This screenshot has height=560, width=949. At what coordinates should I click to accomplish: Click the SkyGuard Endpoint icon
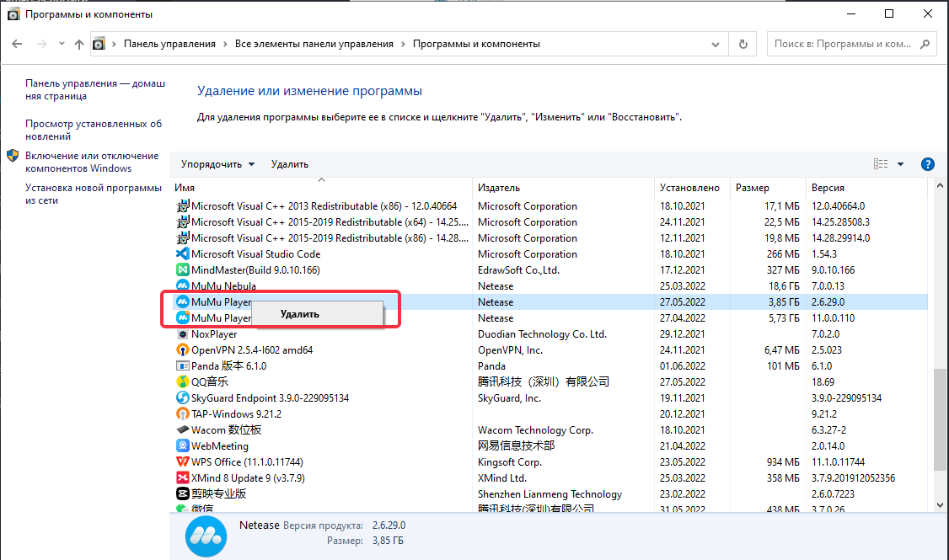tap(182, 398)
